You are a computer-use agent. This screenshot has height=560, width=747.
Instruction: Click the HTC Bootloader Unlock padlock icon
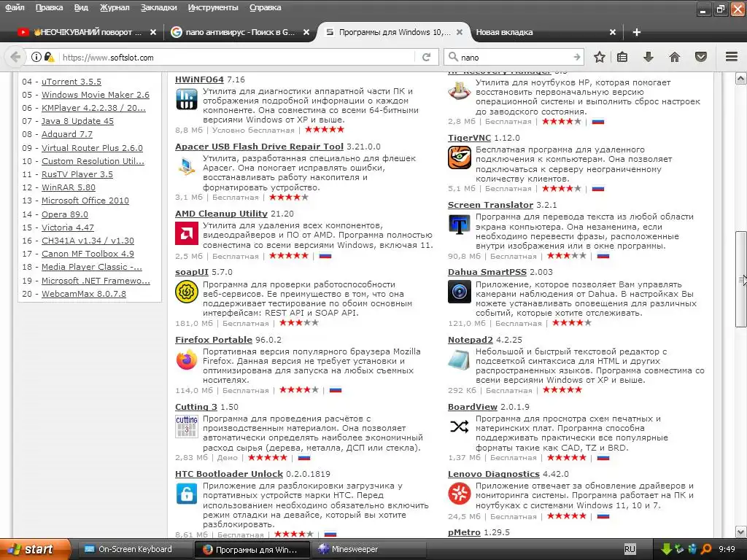tap(186, 494)
